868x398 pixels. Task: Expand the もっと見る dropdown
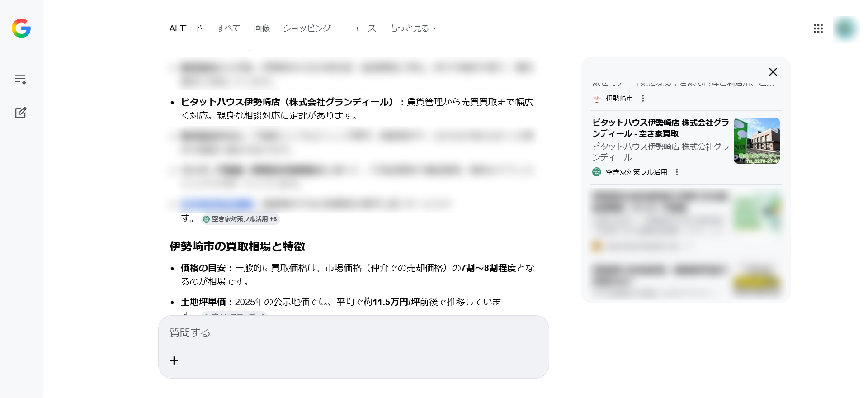tap(412, 28)
